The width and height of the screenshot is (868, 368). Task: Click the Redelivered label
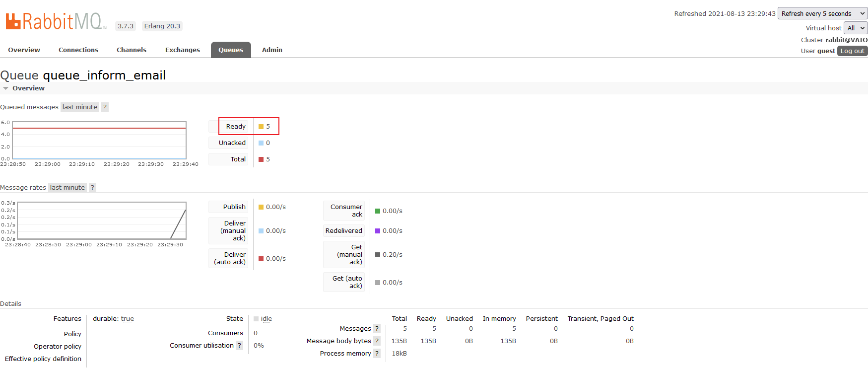pos(344,230)
